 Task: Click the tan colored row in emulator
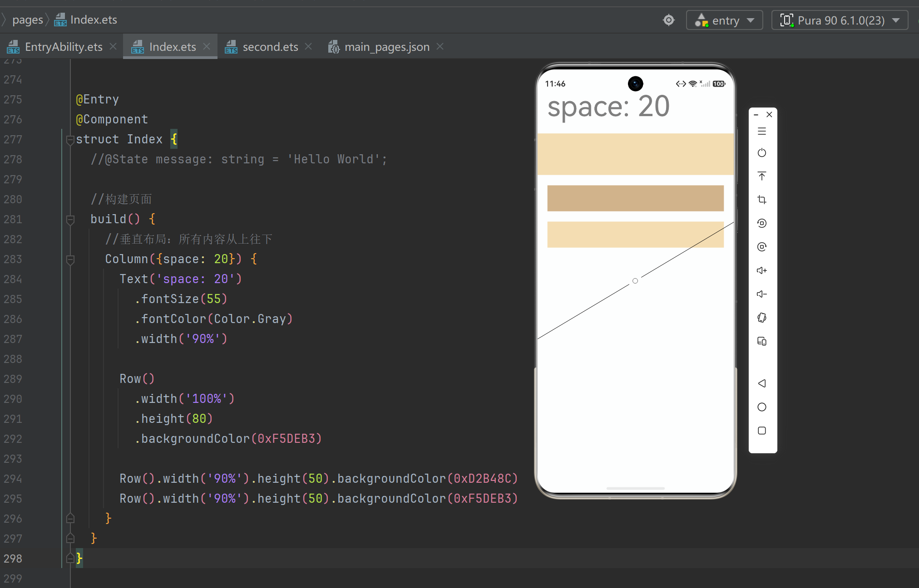coord(636,198)
